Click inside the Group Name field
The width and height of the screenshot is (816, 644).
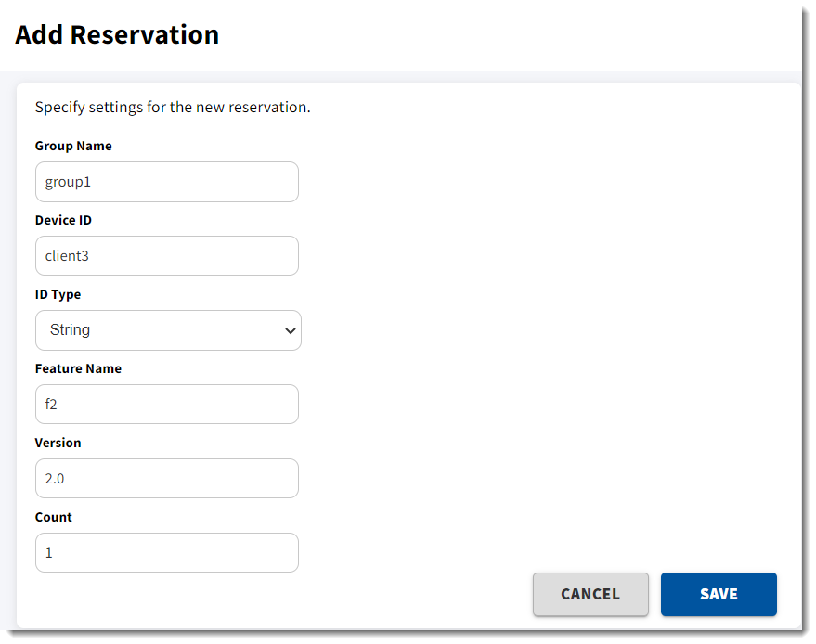(x=167, y=182)
